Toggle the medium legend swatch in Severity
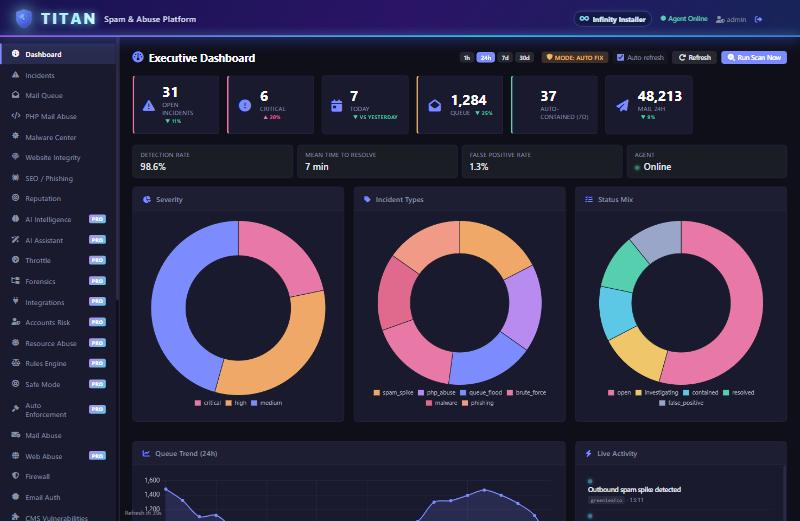This screenshot has width=800, height=521. point(254,403)
